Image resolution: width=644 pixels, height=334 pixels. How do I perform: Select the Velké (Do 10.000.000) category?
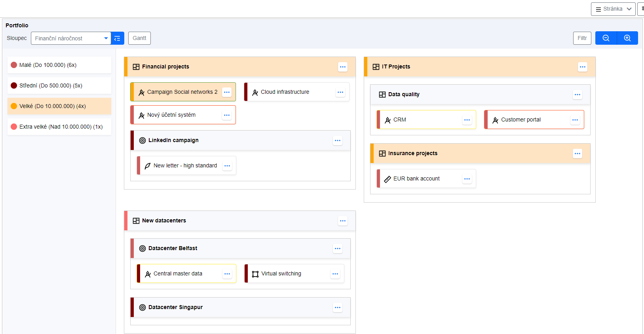click(59, 106)
